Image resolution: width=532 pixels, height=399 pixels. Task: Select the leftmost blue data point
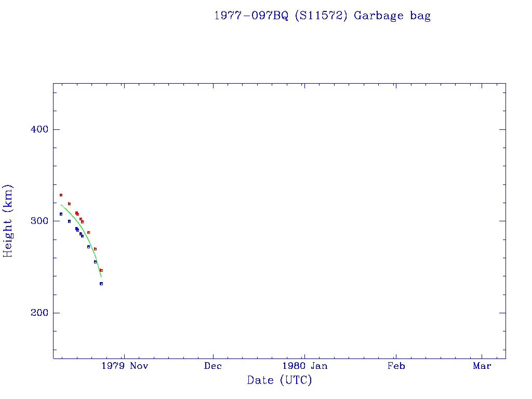(61, 214)
